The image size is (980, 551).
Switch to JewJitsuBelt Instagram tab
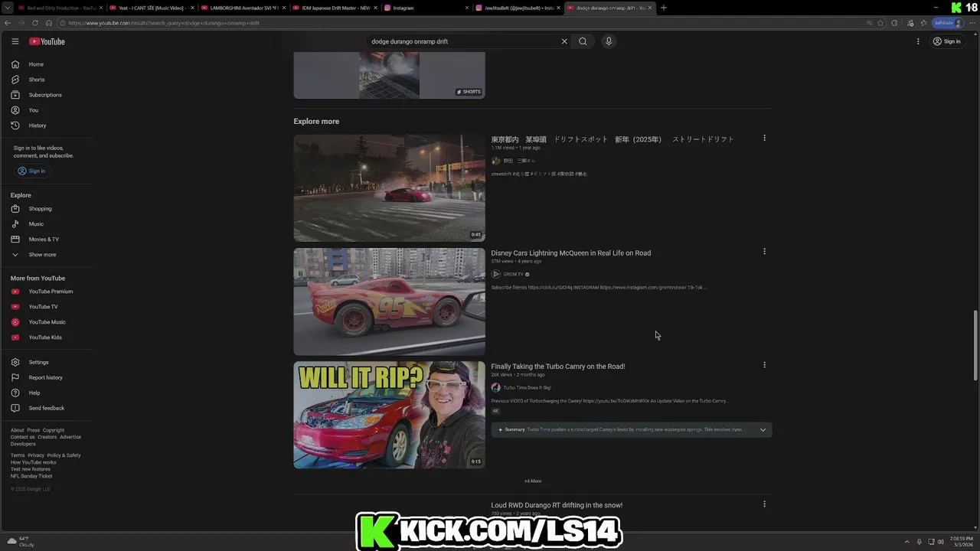[518, 8]
